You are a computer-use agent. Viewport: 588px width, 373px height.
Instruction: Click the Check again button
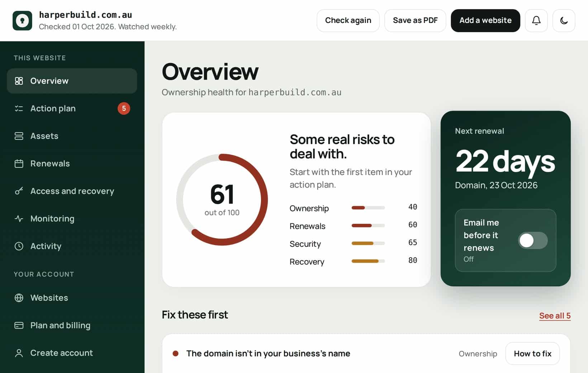pyautogui.click(x=348, y=20)
